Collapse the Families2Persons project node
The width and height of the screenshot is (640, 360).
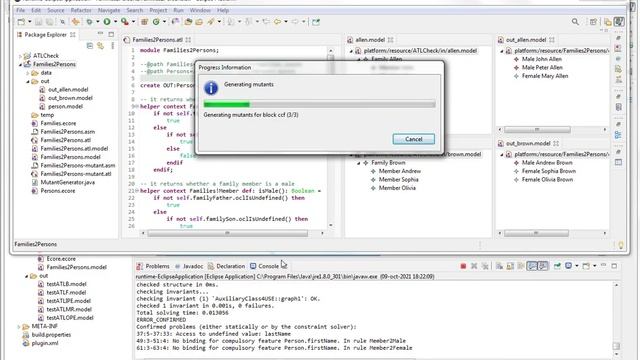pos(20,64)
